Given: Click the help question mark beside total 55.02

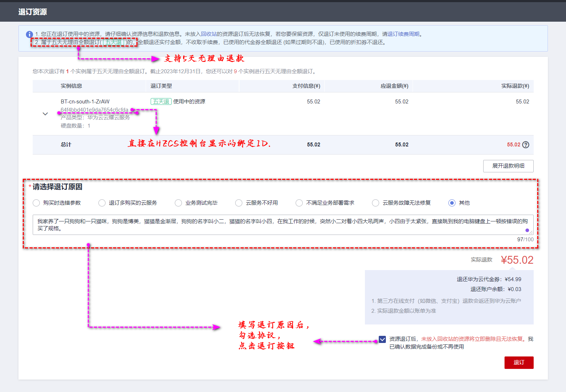Looking at the screenshot, I should click(x=526, y=145).
